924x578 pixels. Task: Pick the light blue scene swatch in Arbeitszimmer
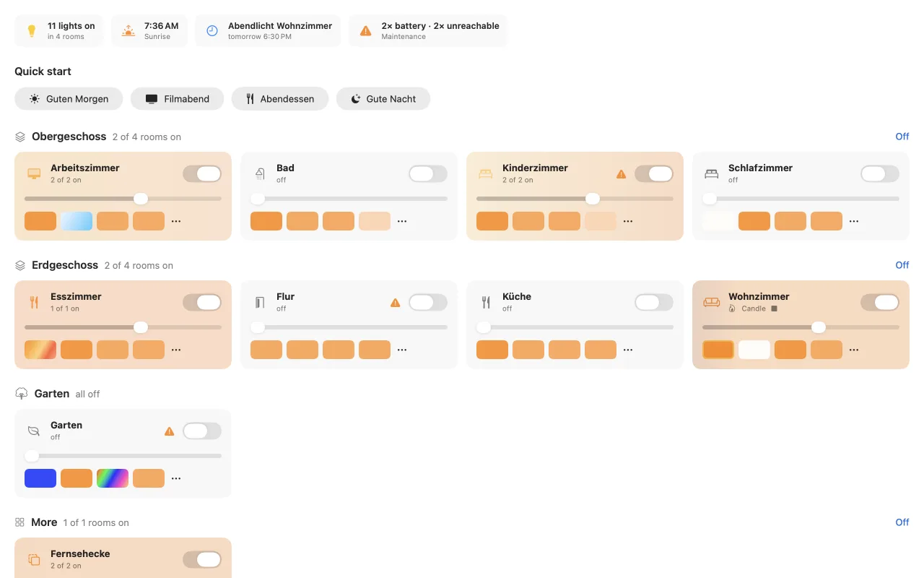77,221
